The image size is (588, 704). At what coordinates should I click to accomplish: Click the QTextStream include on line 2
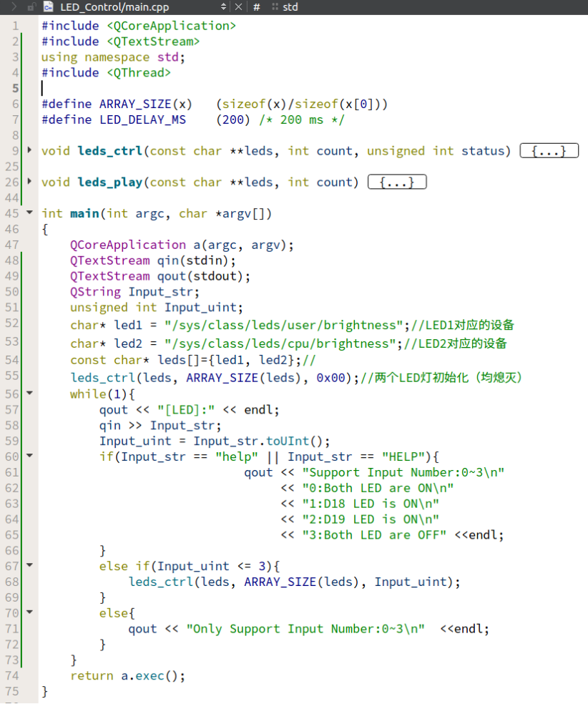pyautogui.click(x=120, y=41)
